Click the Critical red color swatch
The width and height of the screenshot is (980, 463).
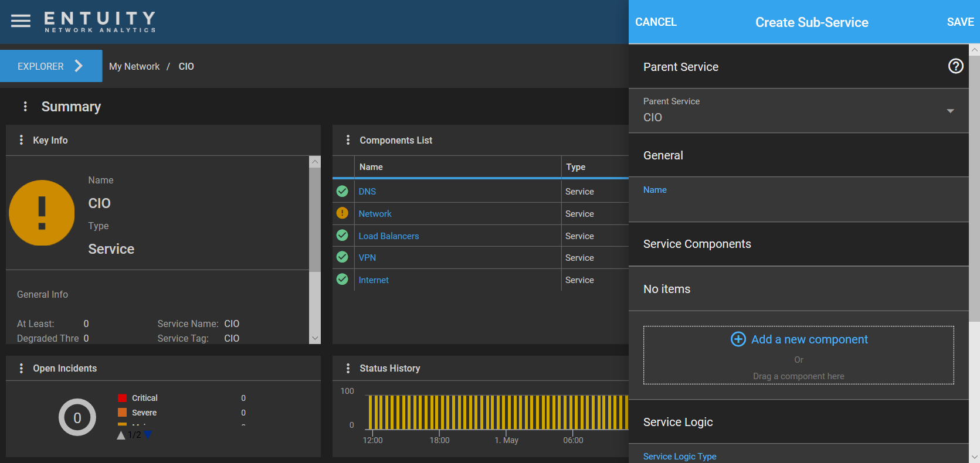pos(122,398)
